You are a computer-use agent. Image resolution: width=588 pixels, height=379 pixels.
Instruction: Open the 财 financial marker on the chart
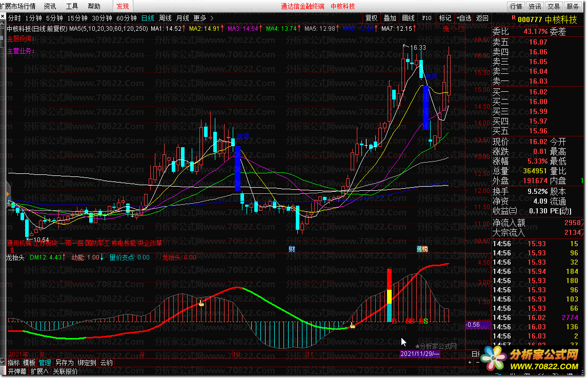292,249
